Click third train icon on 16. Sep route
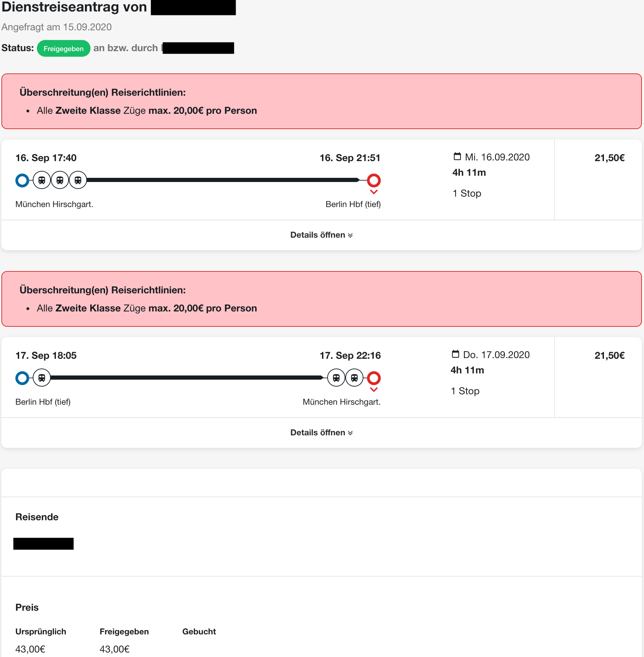The image size is (644, 657). [78, 180]
